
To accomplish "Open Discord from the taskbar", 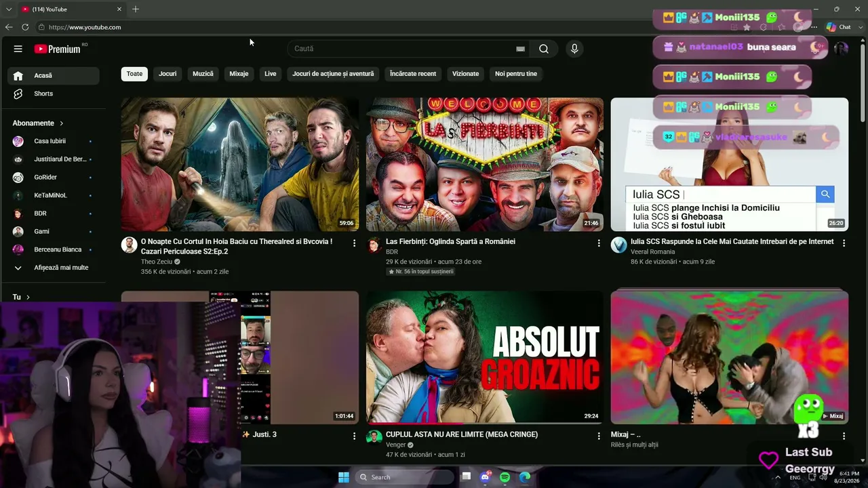I will (486, 477).
